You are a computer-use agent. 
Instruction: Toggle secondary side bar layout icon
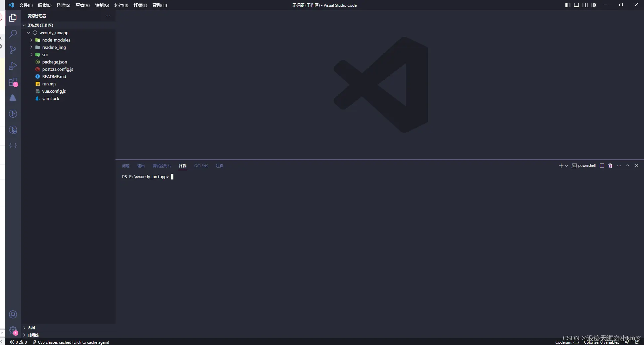click(585, 5)
